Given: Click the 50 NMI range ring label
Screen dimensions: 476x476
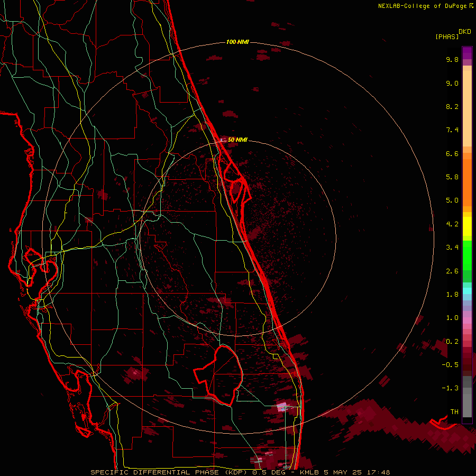Looking at the screenshot, I should (x=237, y=140).
